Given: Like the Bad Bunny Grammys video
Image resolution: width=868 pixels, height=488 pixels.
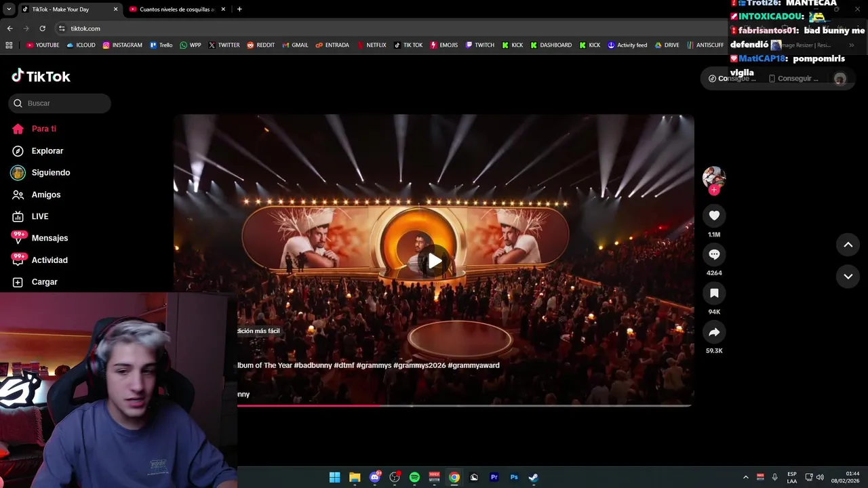Looking at the screenshot, I should pos(714,216).
